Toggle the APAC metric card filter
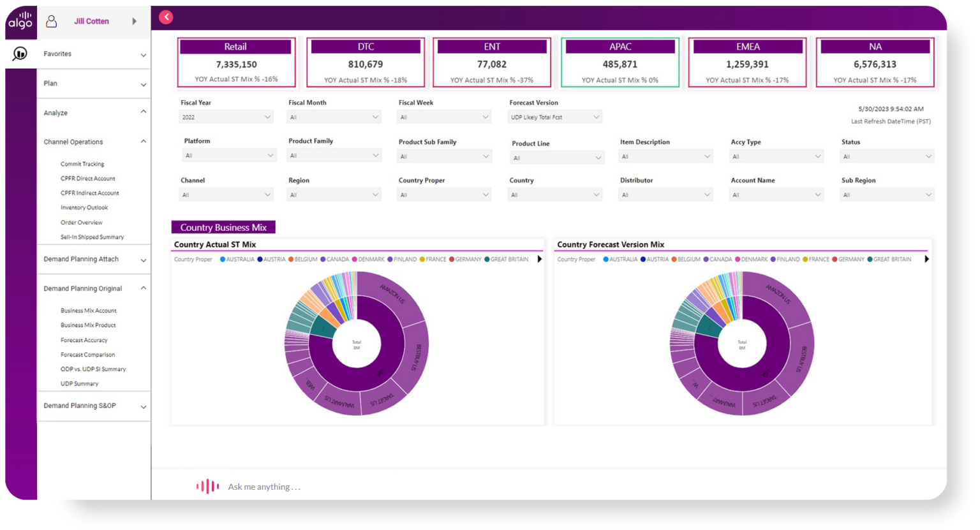The height and width of the screenshot is (530, 980). (x=620, y=62)
